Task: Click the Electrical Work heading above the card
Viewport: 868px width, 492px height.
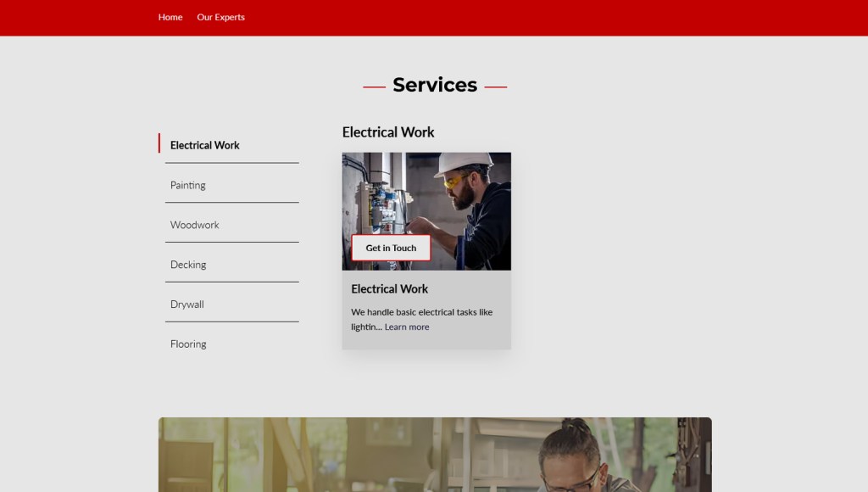Action: 388,132
